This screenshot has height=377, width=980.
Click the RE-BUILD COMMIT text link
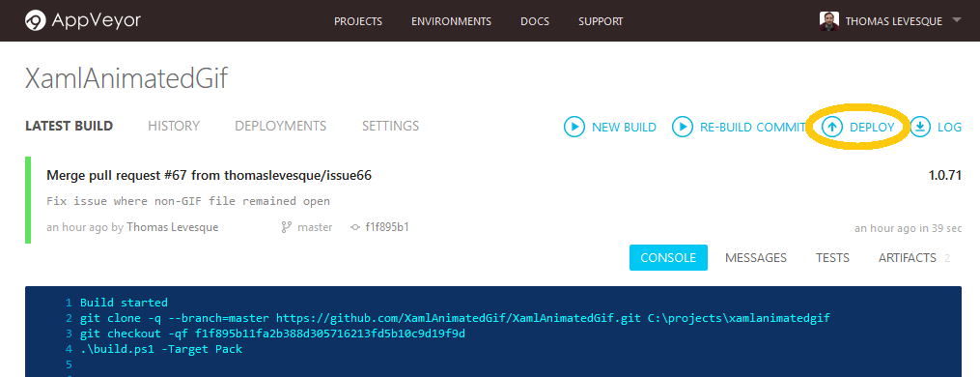(x=753, y=128)
